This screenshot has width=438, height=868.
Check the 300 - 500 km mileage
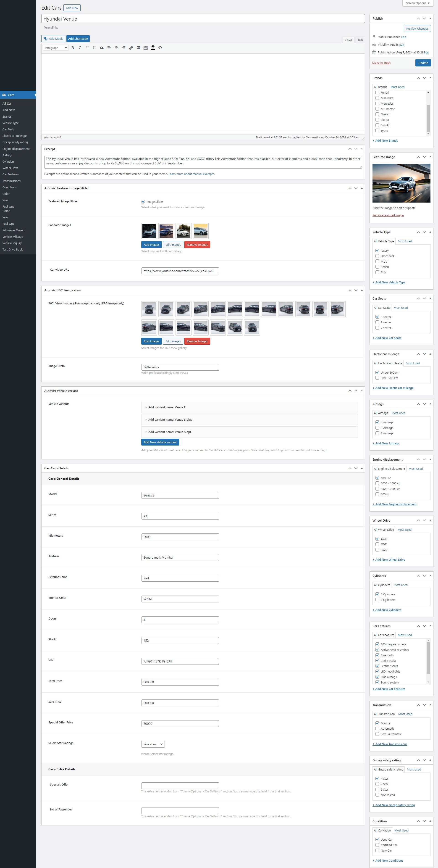pyautogui.click(x=377, y=378)
